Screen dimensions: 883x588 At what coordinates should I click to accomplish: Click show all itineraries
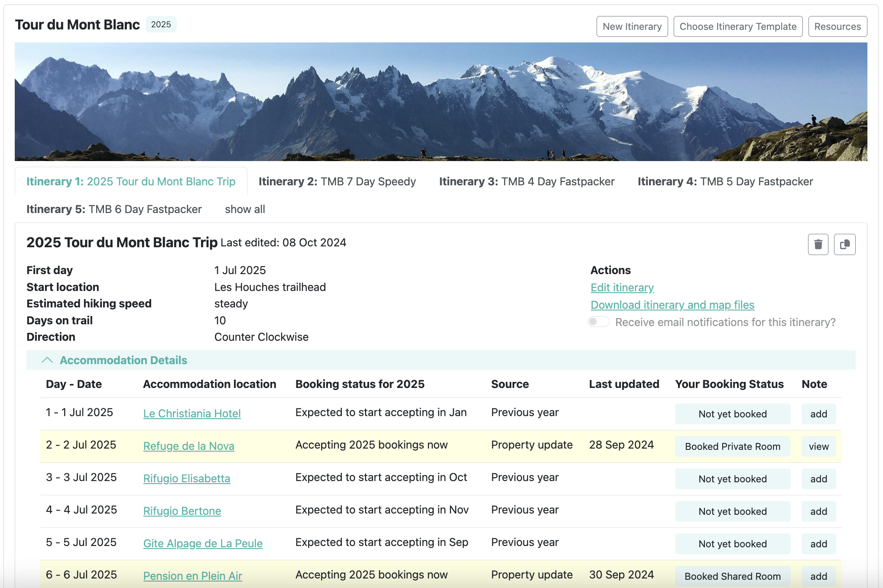(x=245, y=209)
